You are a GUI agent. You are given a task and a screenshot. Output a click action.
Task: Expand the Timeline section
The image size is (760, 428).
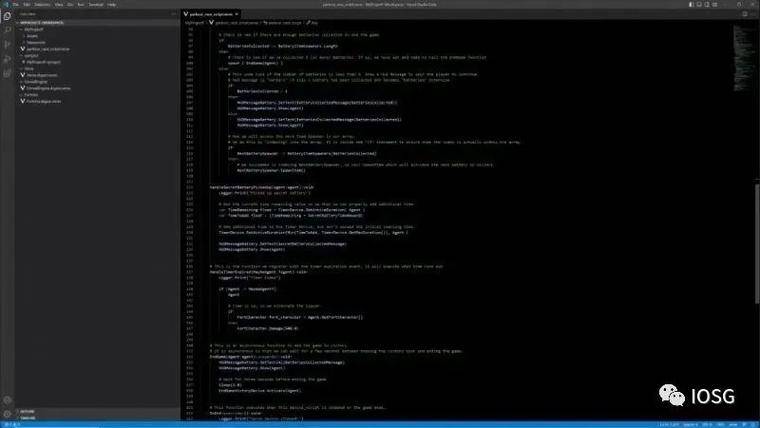click(97, 418)
